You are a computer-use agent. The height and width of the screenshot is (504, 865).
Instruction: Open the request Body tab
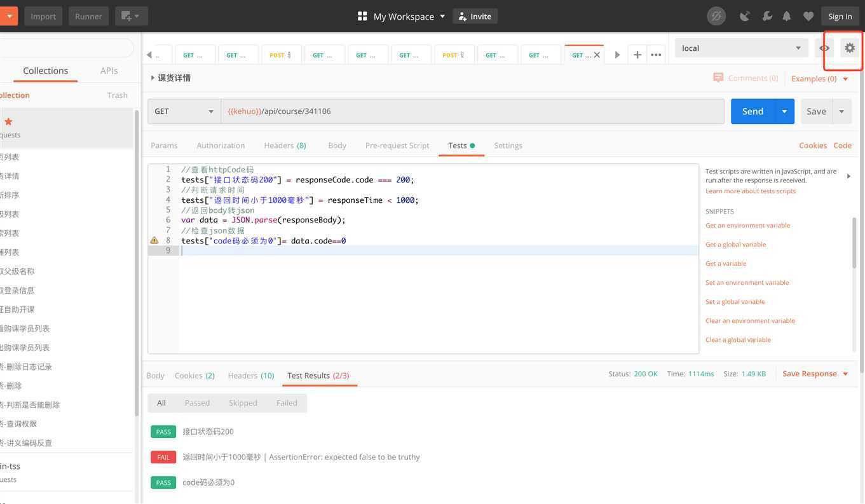pyautogui.click(x=337, y=146)
